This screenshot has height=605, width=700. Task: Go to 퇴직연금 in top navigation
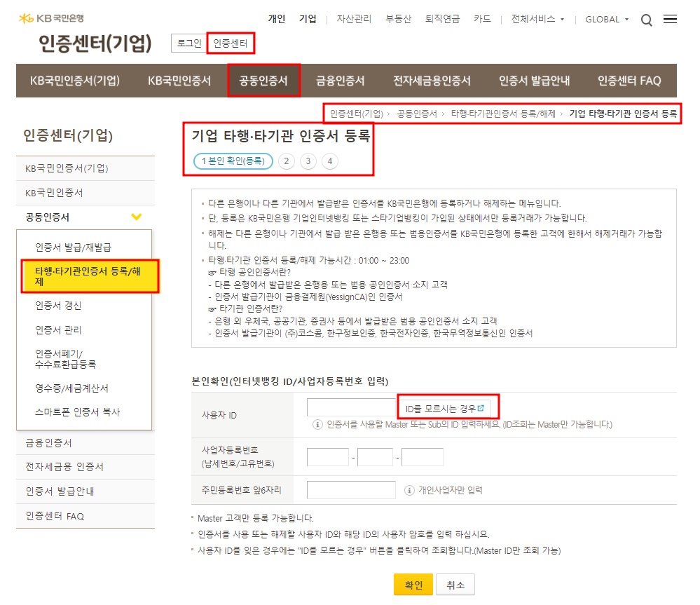click(x=442, y=19)
